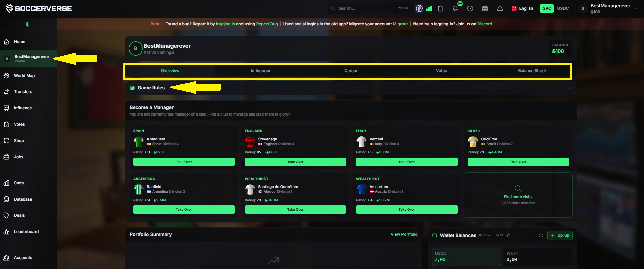The image size is (644, 269).
Task: Refresh wallet balances with refresh icon
Action: point(541,235)
